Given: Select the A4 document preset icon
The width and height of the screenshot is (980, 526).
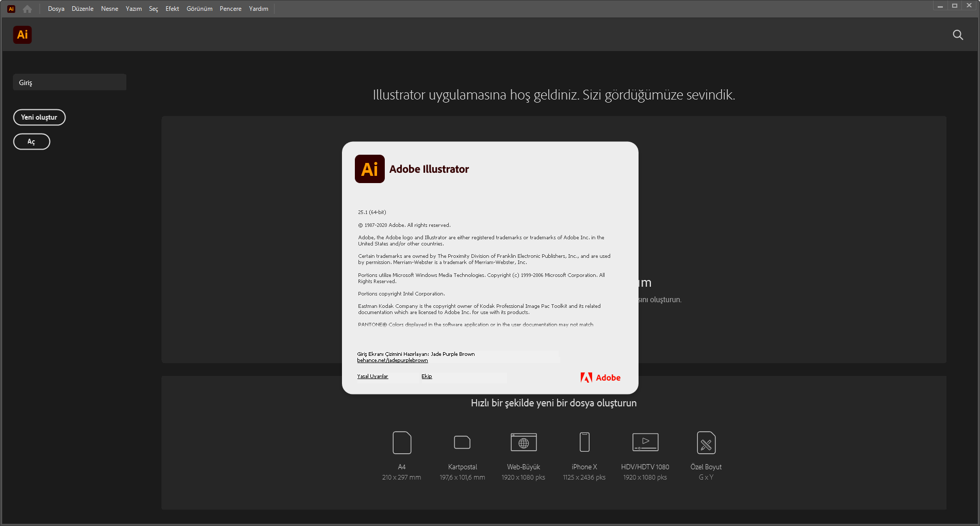Looking at the screenshot, I should pyautogui.click(x=402, y=442).
